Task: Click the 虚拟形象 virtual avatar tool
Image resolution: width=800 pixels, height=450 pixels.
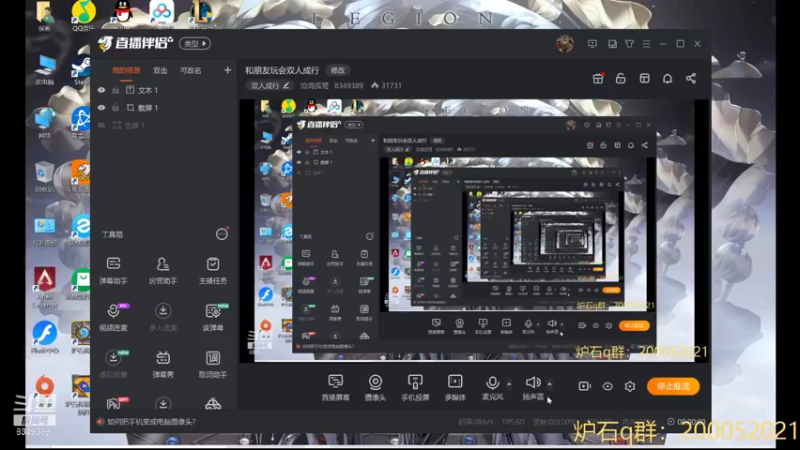Action: coord(113,364)
